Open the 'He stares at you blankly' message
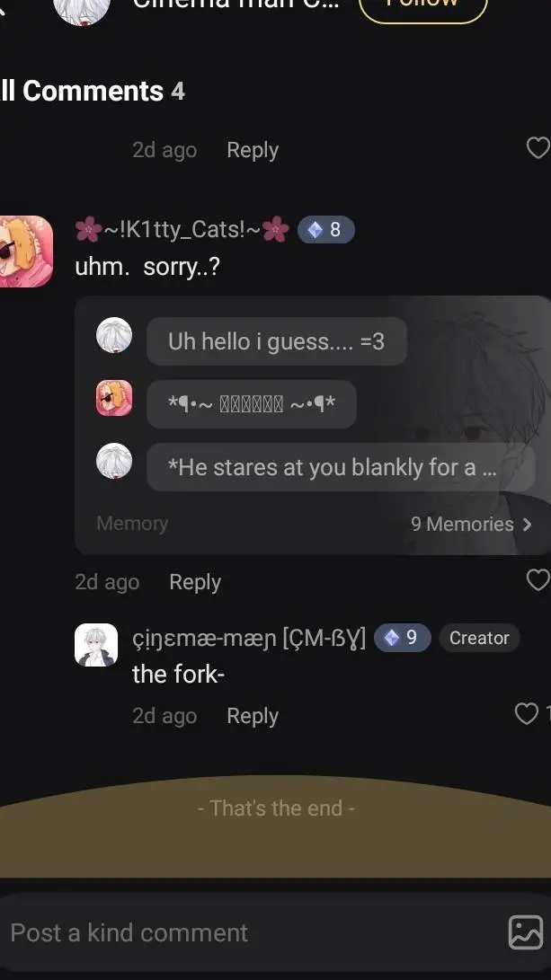Viewport: 551px width, 980px height. coord(341,467)
